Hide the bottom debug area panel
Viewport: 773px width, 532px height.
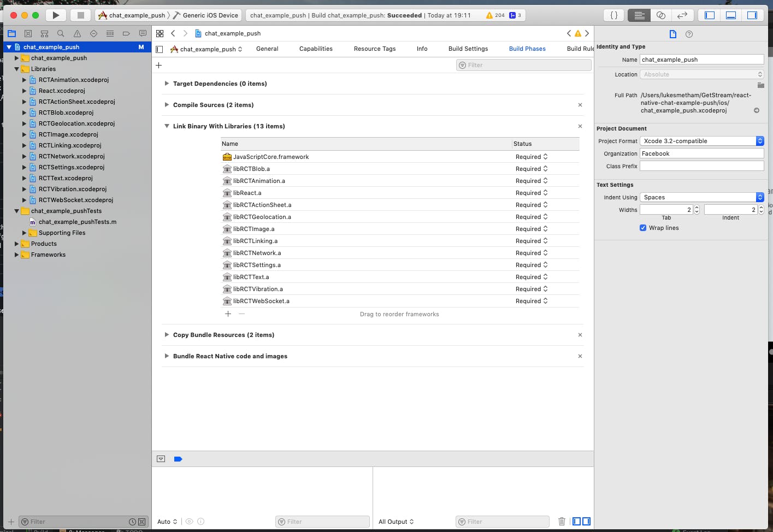click(730, 15)
